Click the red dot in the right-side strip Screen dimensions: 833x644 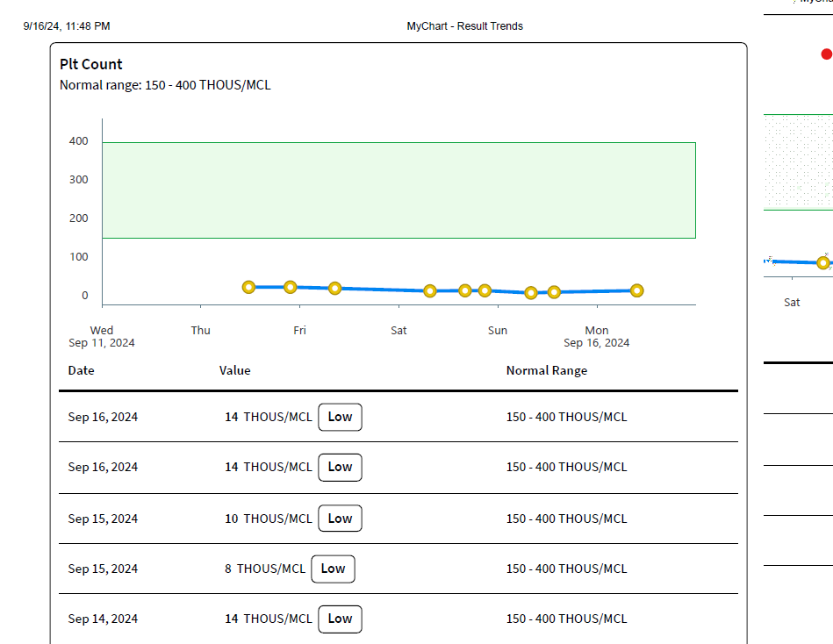click(826, 54)
